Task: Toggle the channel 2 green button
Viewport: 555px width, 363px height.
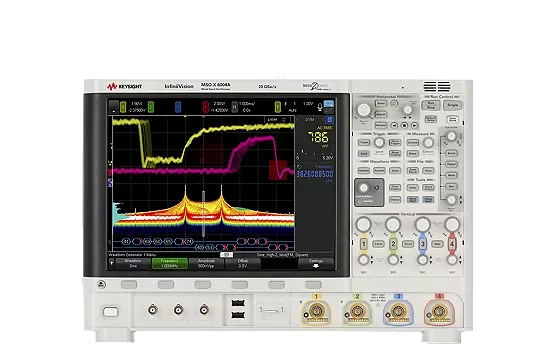Action: tap(393, 244)
